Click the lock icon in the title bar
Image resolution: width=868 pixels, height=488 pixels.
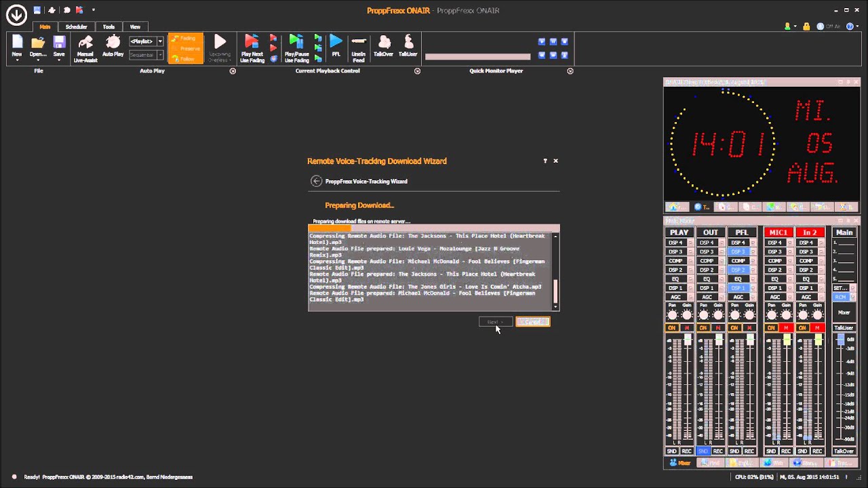point(806,26)
